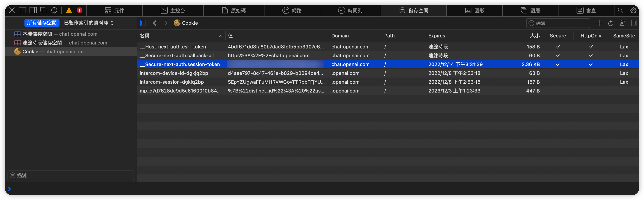Open Web Inspector search with magnifier icon
This screenshot has width=644, height=200.
[x=620, y=10]
